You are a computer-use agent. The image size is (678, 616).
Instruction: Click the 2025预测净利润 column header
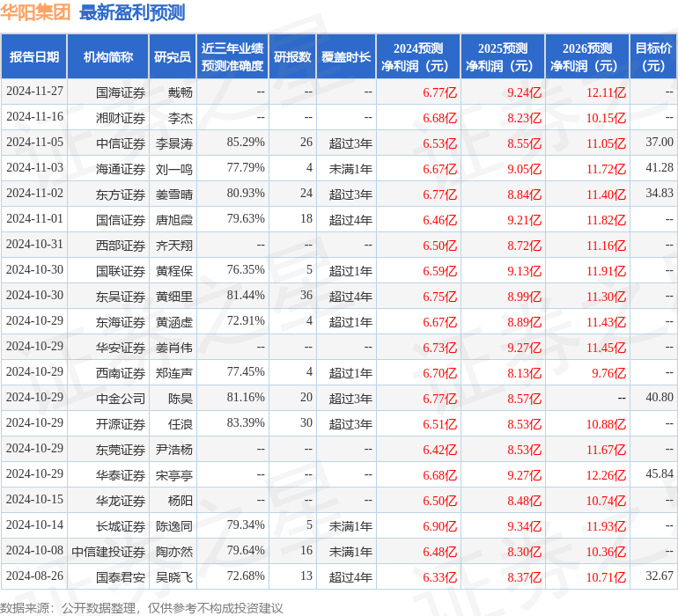[503, 57]
